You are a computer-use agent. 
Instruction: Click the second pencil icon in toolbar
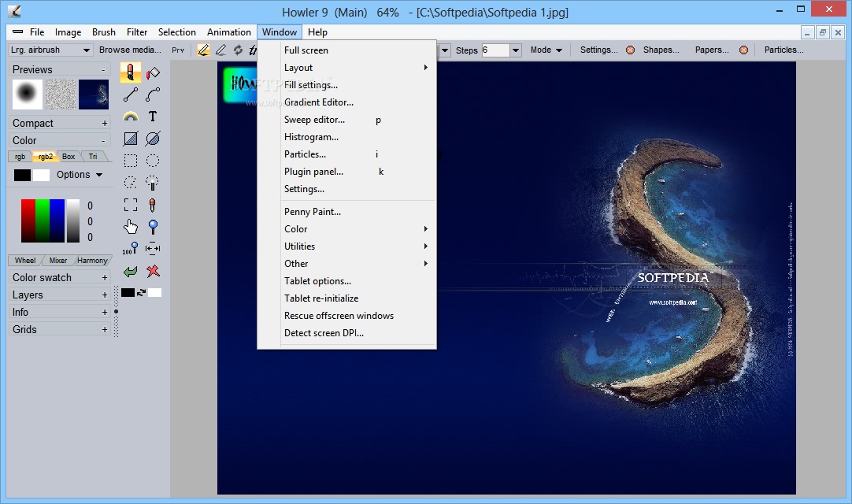coord(220,50)
